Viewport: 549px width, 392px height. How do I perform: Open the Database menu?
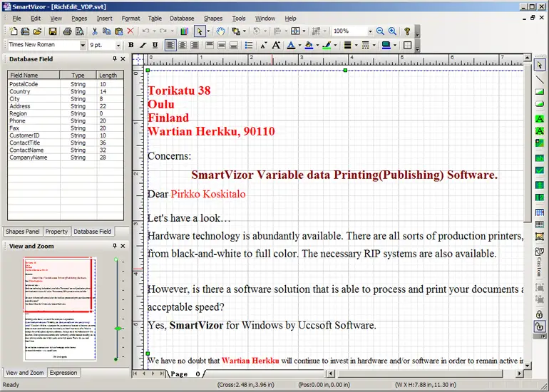click(182, 18)
